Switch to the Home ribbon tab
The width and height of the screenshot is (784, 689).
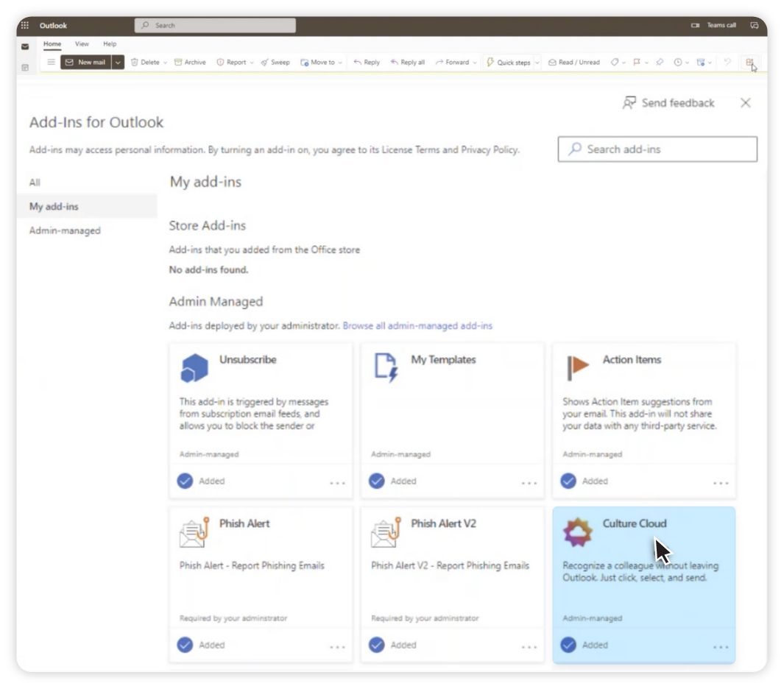(x=52, y=44)
